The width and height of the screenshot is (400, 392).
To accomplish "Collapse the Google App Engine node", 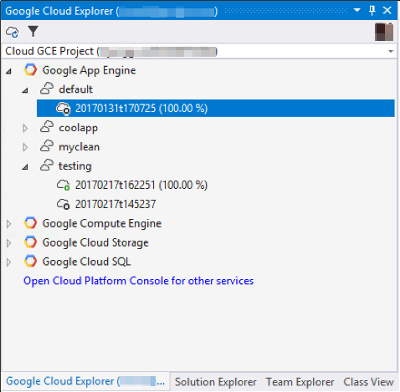I will tap(9, 71).
